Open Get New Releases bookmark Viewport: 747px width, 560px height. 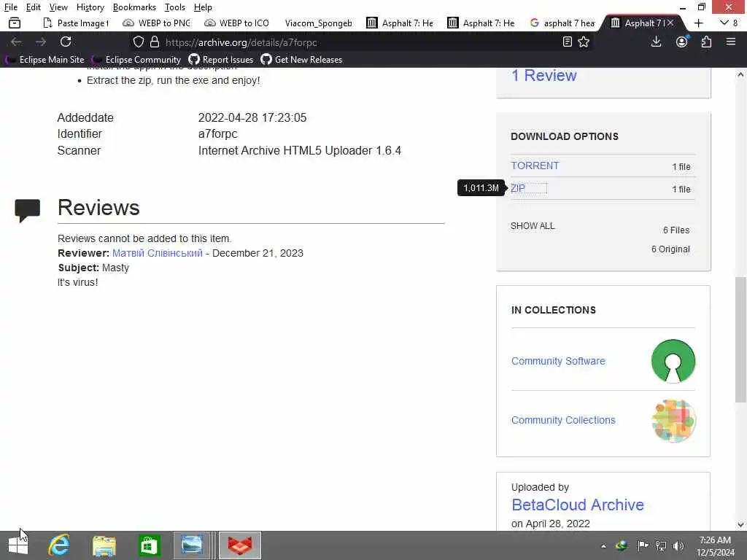301,60
